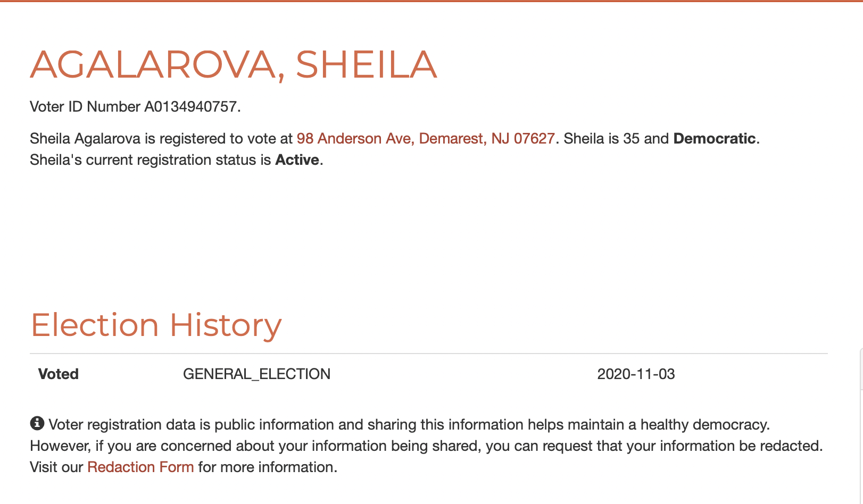Click the bold Active registration status

pyautogui.click(x=297, y=160)
